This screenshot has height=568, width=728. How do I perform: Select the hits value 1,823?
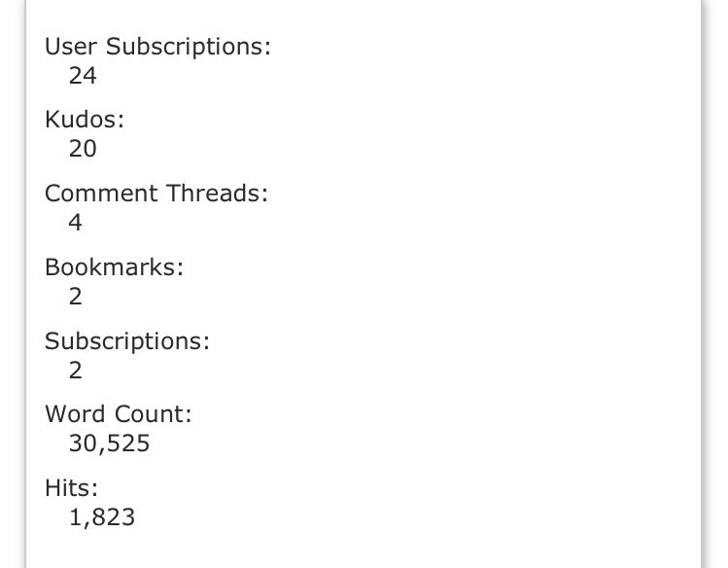click(102, 517)
